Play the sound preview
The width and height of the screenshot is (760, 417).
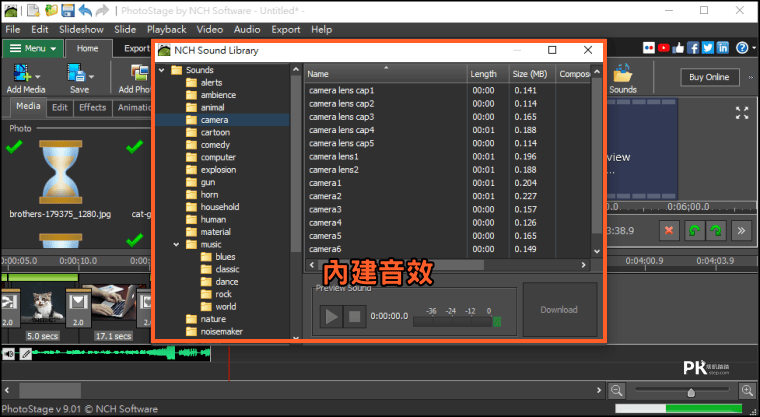click(x=332, y=317)
